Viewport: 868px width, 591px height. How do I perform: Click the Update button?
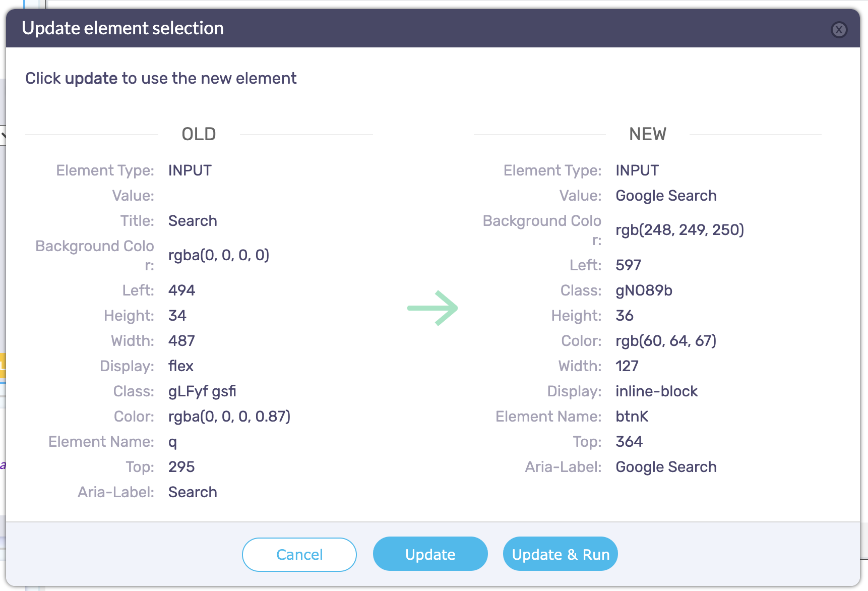click(430, 554)
